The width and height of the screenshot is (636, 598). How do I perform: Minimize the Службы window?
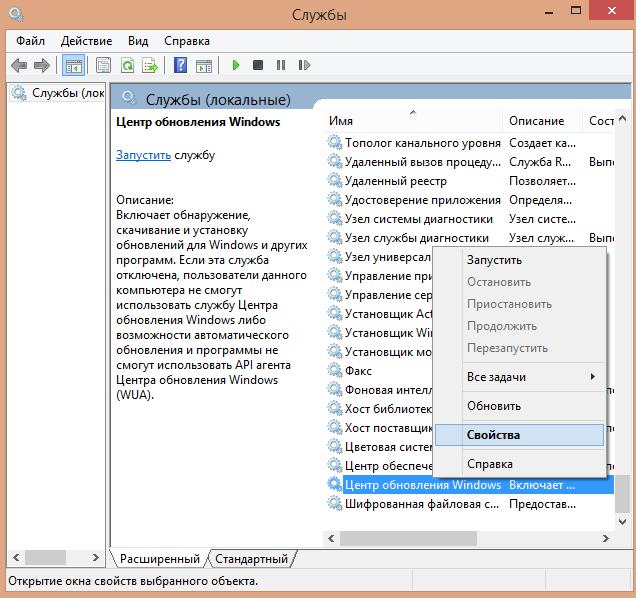[x=549, y=12]
